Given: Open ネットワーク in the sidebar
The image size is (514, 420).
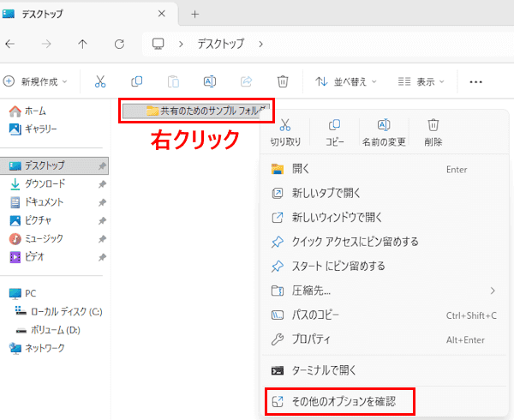Looking at the screenshot, I should tap(37, 348).
